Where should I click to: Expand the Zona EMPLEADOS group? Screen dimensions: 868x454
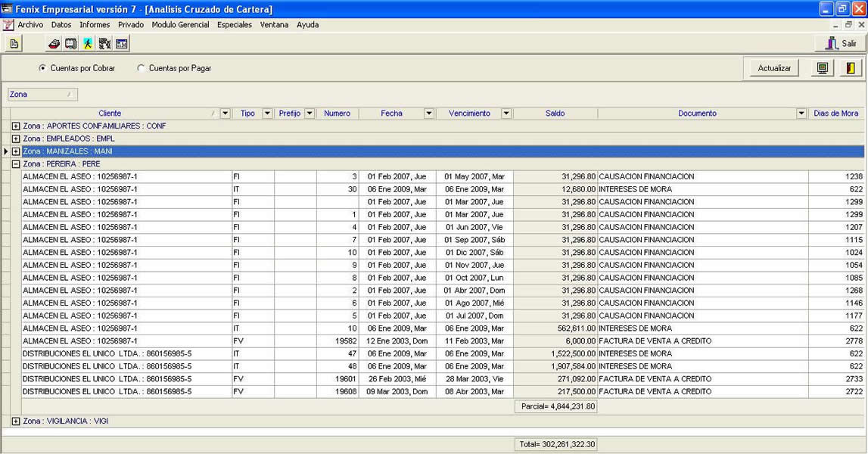(x=16, y=139)
